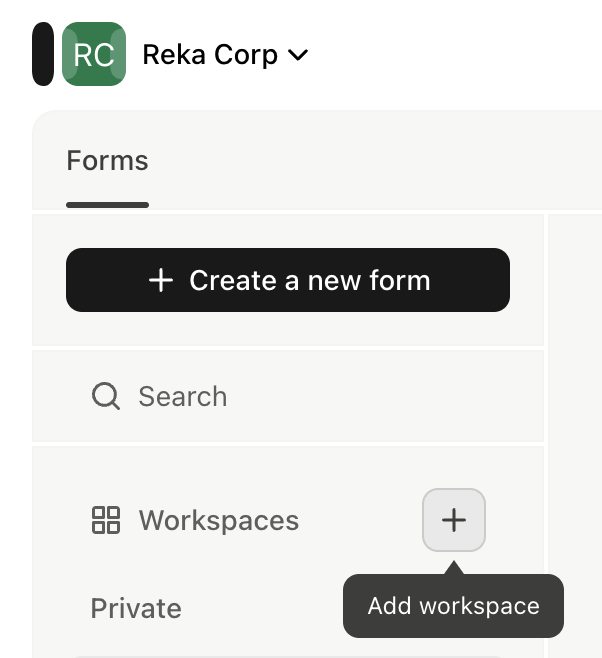Image resolution: width=602 pixels, height=658 pixels.
Task: Switch to the Forms tab
Action: coord(107,161)
